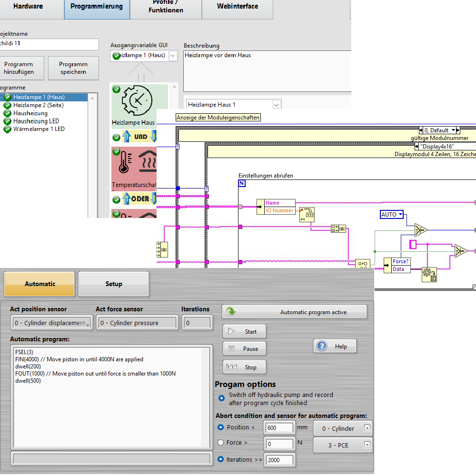Toggle switch off hydraulic pump option
Viewport: 476px width, 476px height.
[x=221, y=398]
